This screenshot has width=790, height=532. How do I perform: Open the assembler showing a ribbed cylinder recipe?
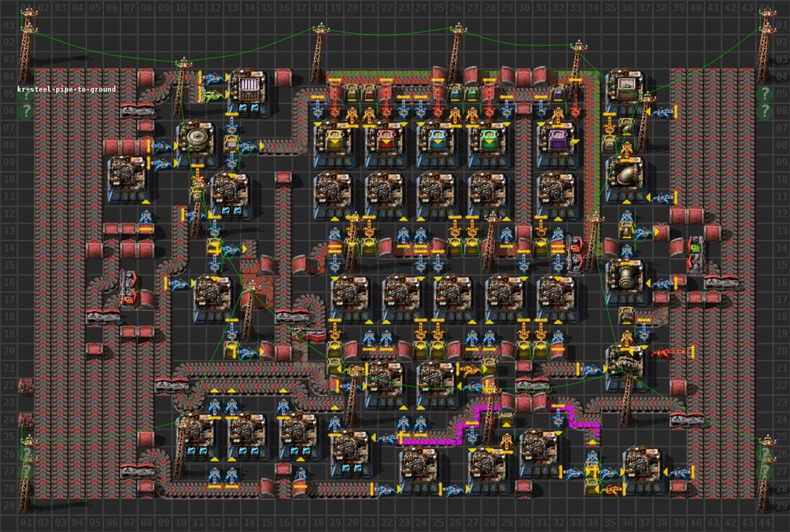click(626, 282)
